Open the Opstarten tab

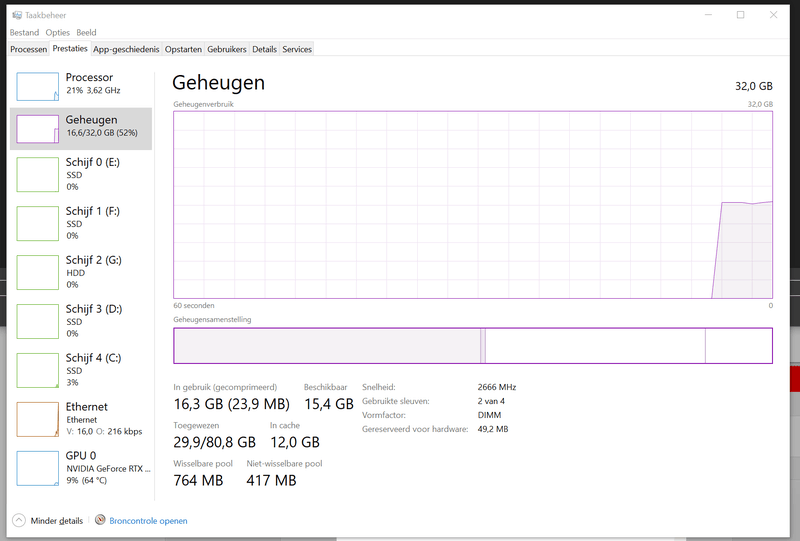pos(183,49)
